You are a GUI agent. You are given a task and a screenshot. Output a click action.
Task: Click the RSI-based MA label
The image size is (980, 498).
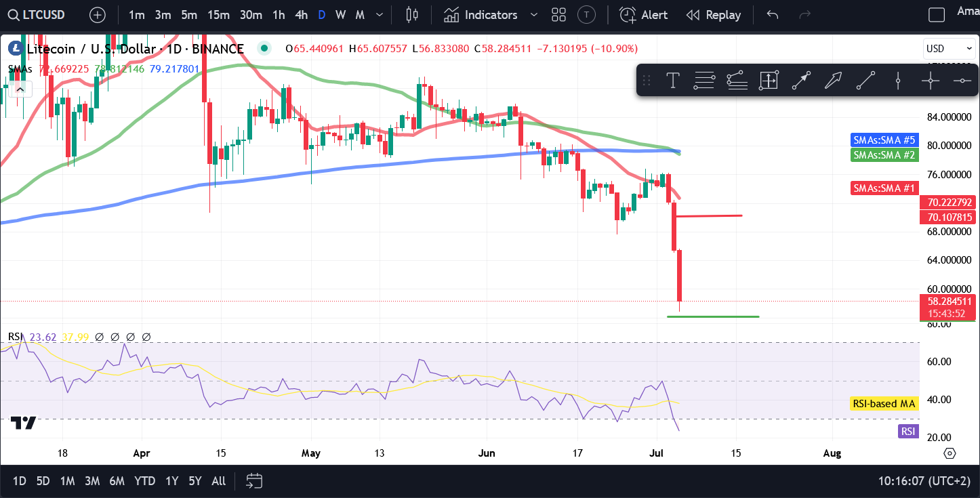884,404
